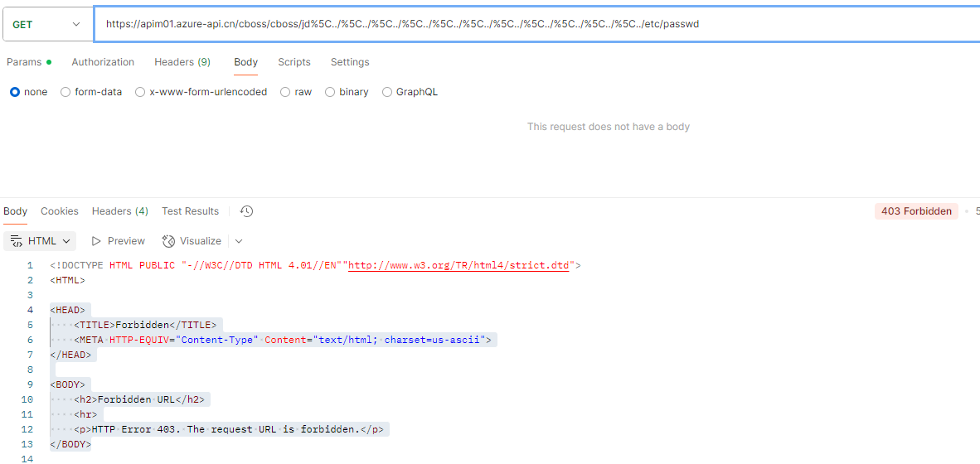Click the Visualize button

pos(192,241)
